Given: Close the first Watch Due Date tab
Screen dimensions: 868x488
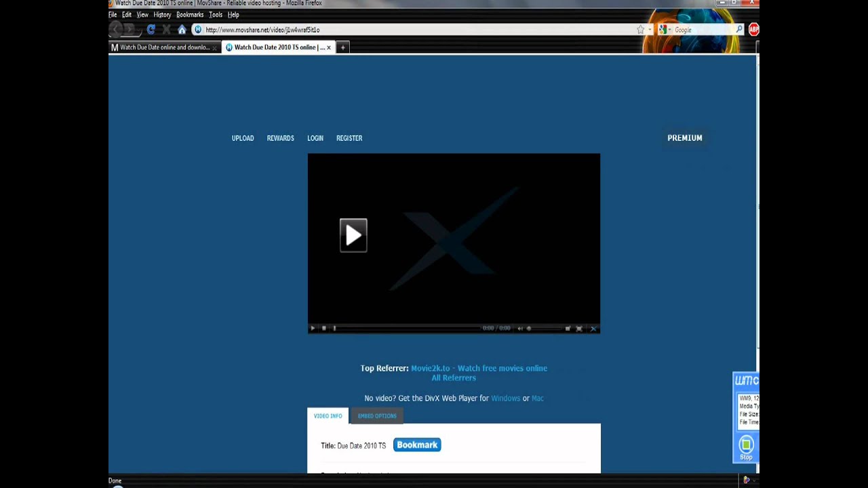Looking at the screenshot, I should (x=214, y=47).
